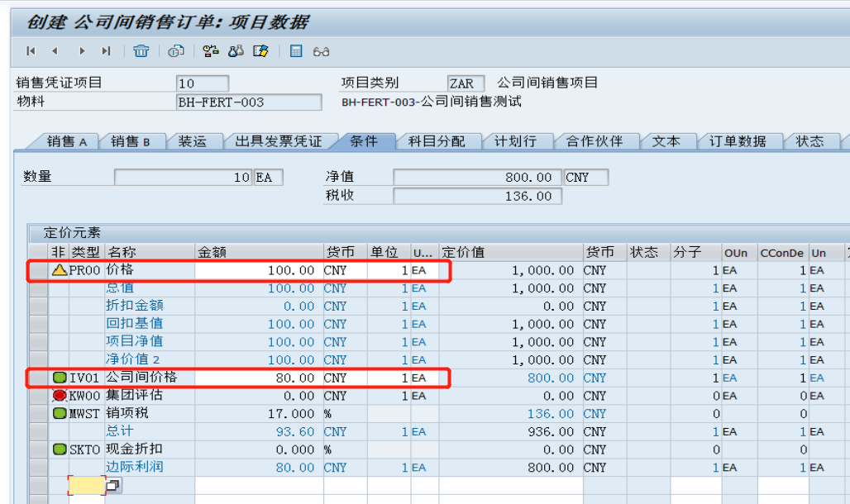The width and height of the screenshot is (850, 504).
Task: Click the blue 净价值 2 row name
Action: 133,359
